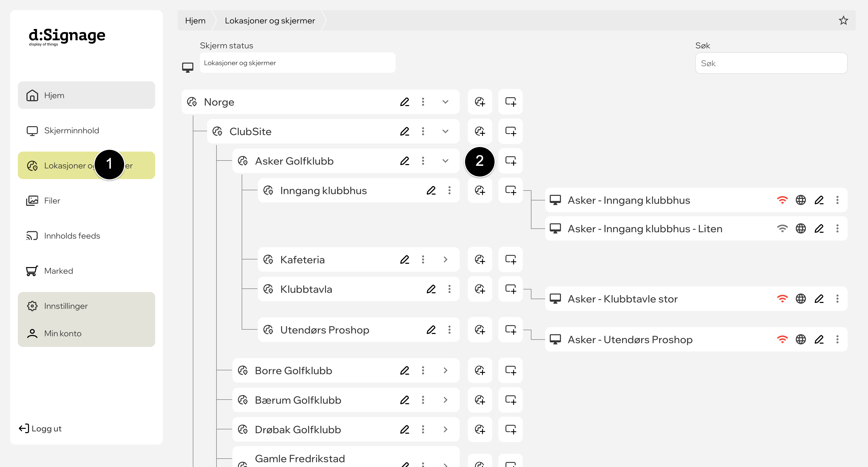Screen dimensions: 868x467
Task: Edit Asker - Klubbtavle stor screen
Action: (819, 299)
